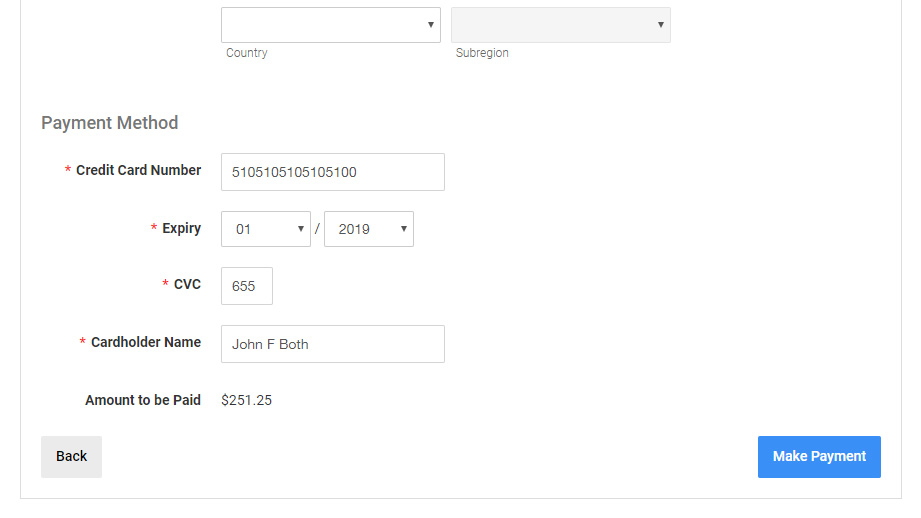Expand the expiry month dropdown showing 01
The image size is (921, 518).
pyautogui.click(x=266, y=229)
